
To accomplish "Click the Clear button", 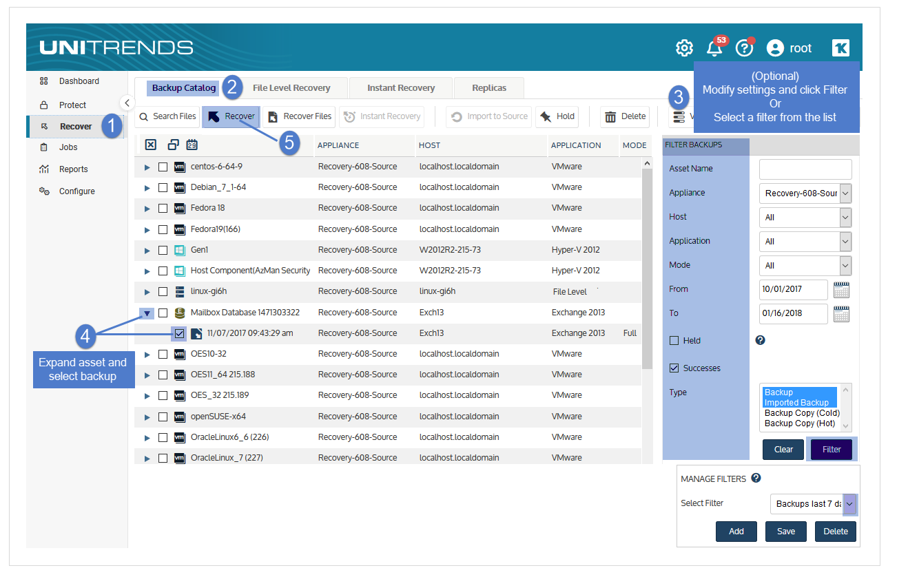I will (x=783, y=450).
